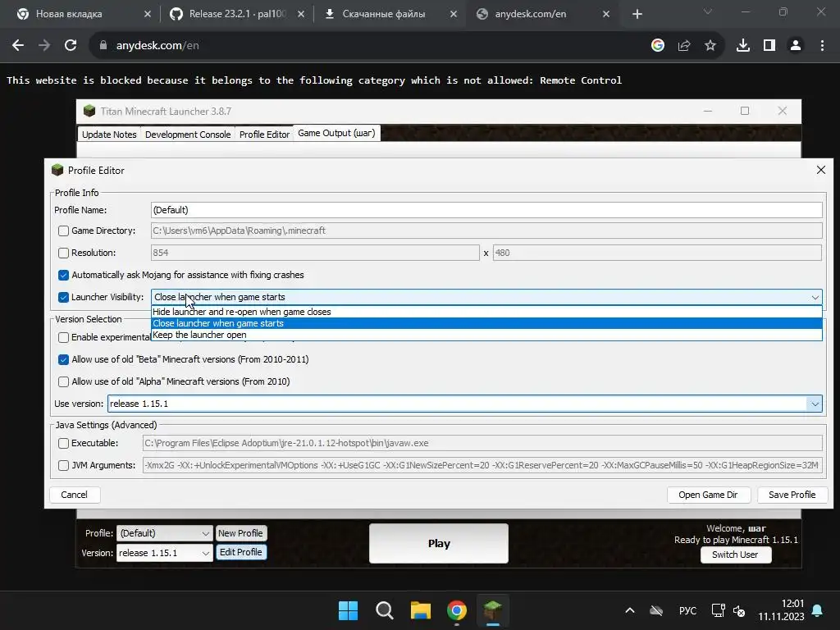Show hidden tray icons chevron
This screenshot has width=840, height=630.
(630, 610)
